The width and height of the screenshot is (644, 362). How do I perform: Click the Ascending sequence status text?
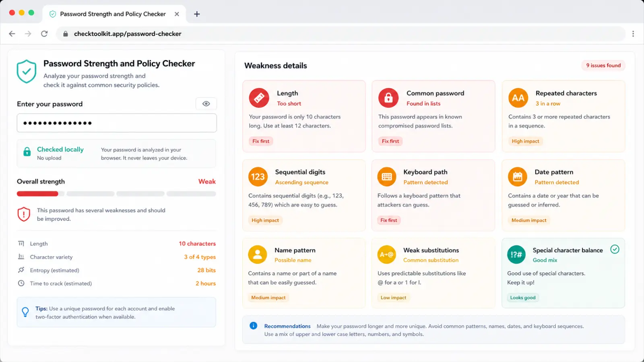click(302, 182)
